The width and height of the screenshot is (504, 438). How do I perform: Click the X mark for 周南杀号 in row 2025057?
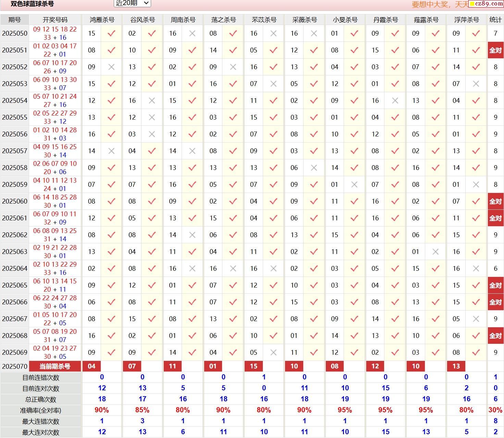192,151
